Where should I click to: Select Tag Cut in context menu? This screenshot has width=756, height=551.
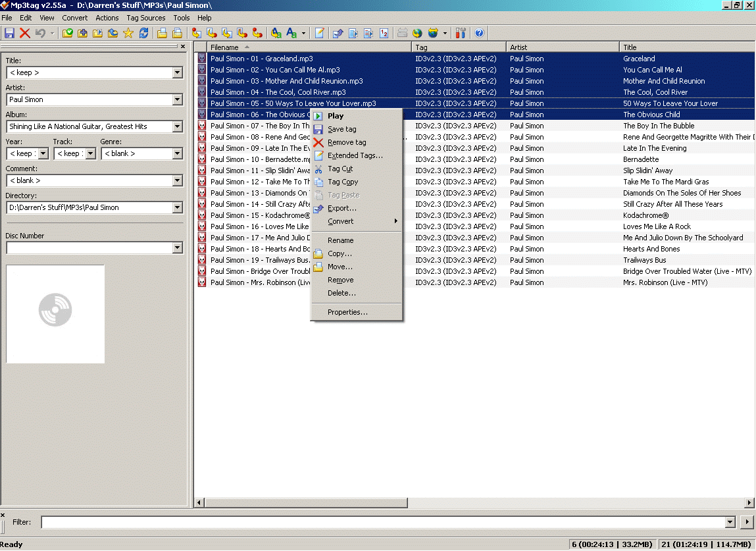357,169
